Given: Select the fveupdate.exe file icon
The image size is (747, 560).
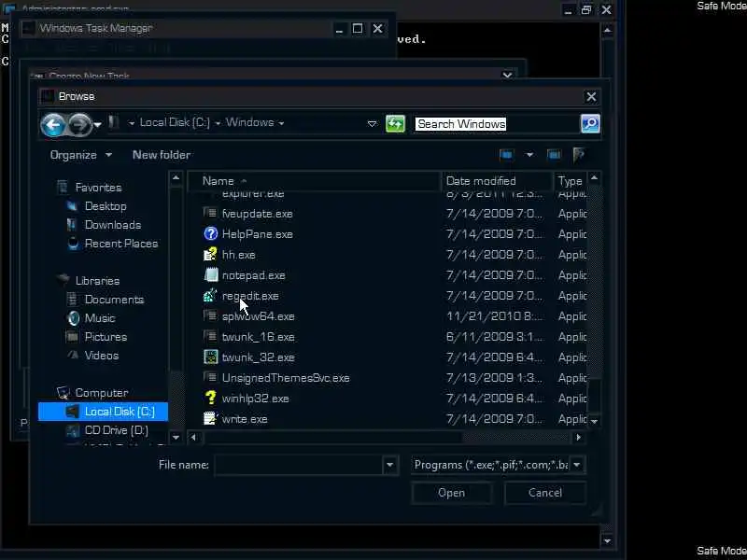Looking at the screenshot, I should pyautogui.click(x=211, y=214).
